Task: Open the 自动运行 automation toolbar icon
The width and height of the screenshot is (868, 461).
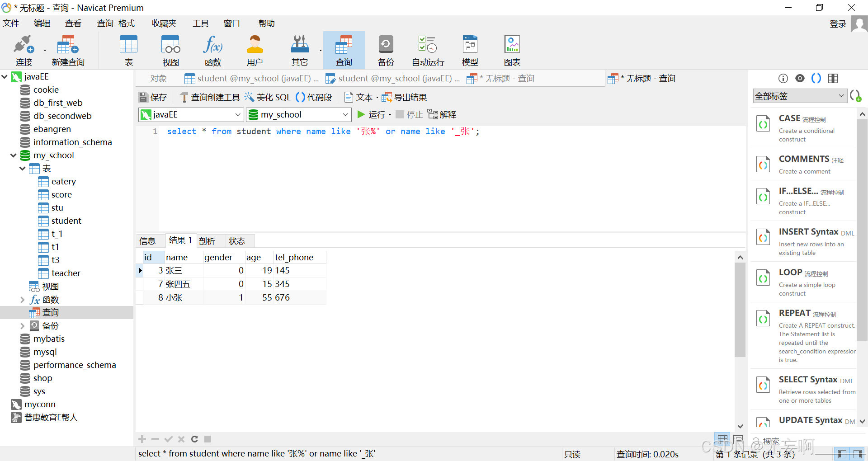Action: coord(428,50)
